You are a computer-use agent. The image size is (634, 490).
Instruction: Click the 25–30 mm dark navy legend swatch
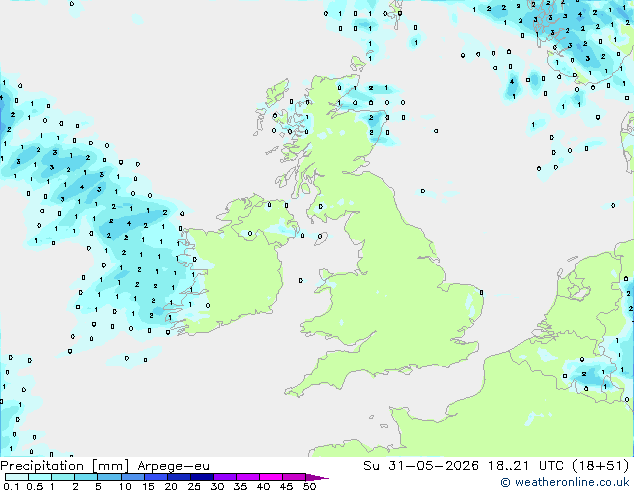click(x=202, y=477)
